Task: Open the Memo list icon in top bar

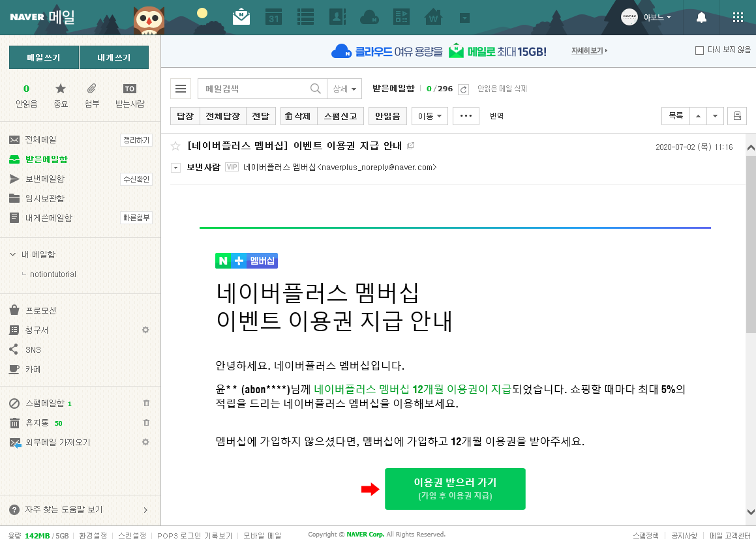Action: 305,18
